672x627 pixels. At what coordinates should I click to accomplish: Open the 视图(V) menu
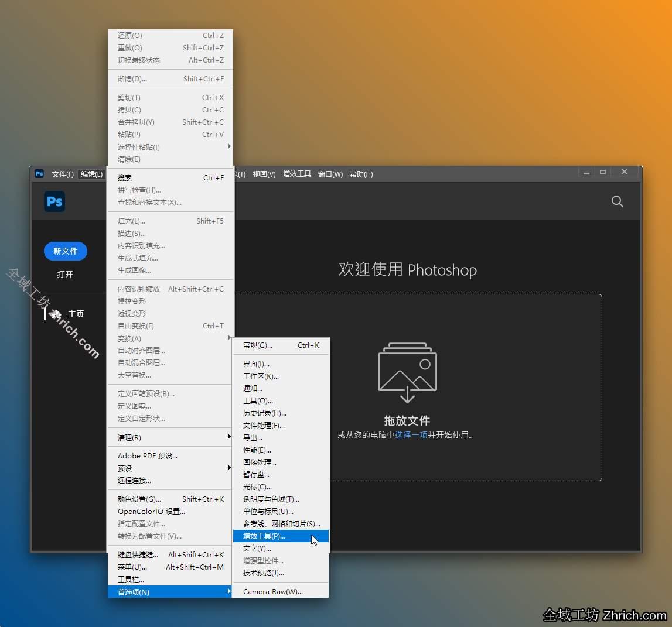pyautogui.click(x=264, y=174)
